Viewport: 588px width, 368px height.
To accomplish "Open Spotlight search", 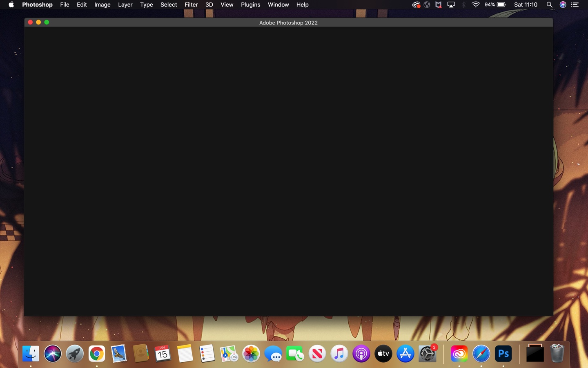I will (x=550, y=4).
